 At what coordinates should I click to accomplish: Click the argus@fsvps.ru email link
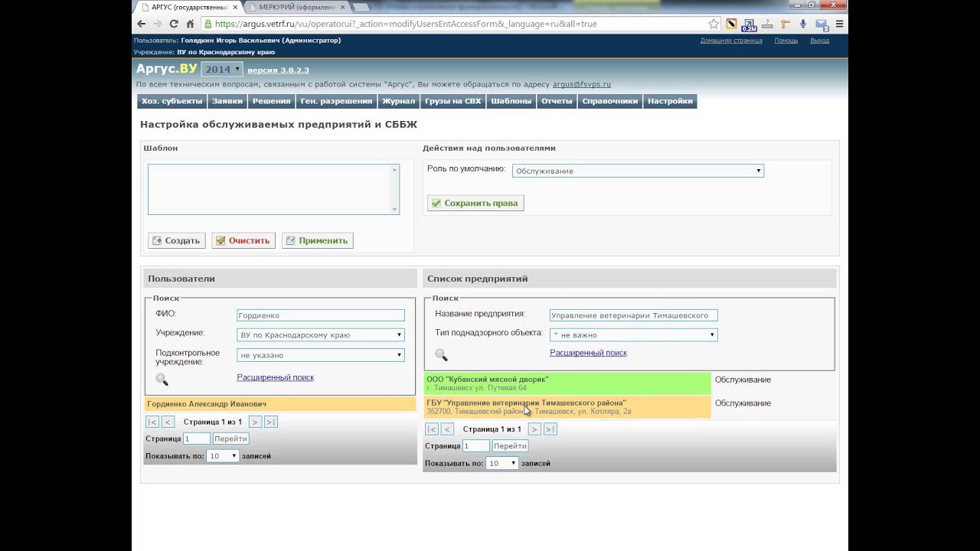click(582, 84)
